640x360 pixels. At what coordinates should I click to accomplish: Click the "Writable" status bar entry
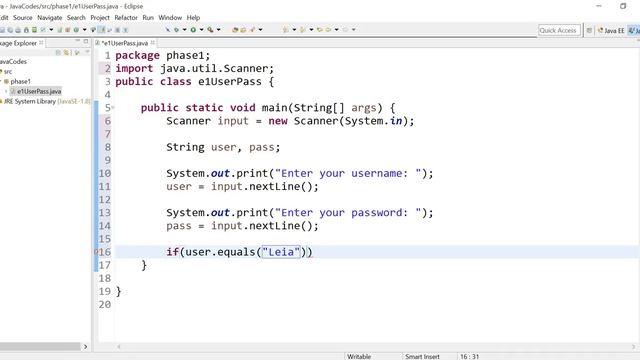click(359, 356)
